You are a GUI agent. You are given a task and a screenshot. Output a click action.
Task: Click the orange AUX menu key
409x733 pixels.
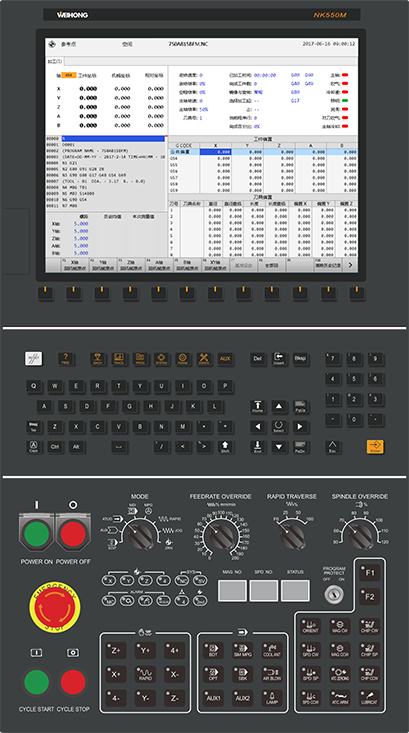coord(225,359)
